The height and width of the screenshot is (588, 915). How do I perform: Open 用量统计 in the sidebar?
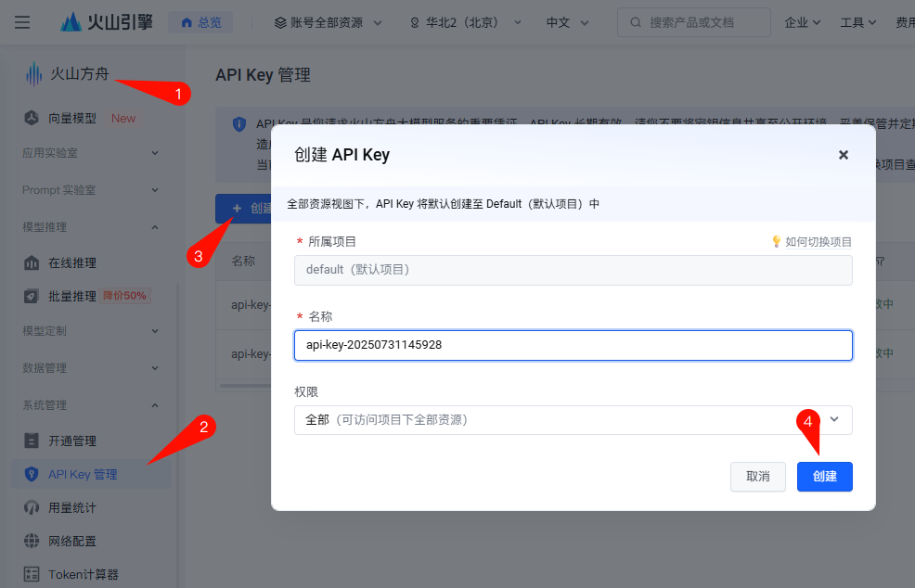pos(72,508)
